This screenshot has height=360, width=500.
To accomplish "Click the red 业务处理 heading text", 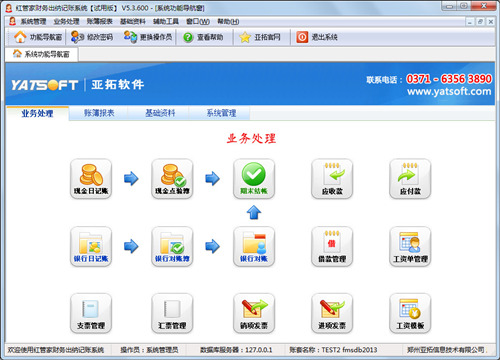I will click(x=251, y=138).
